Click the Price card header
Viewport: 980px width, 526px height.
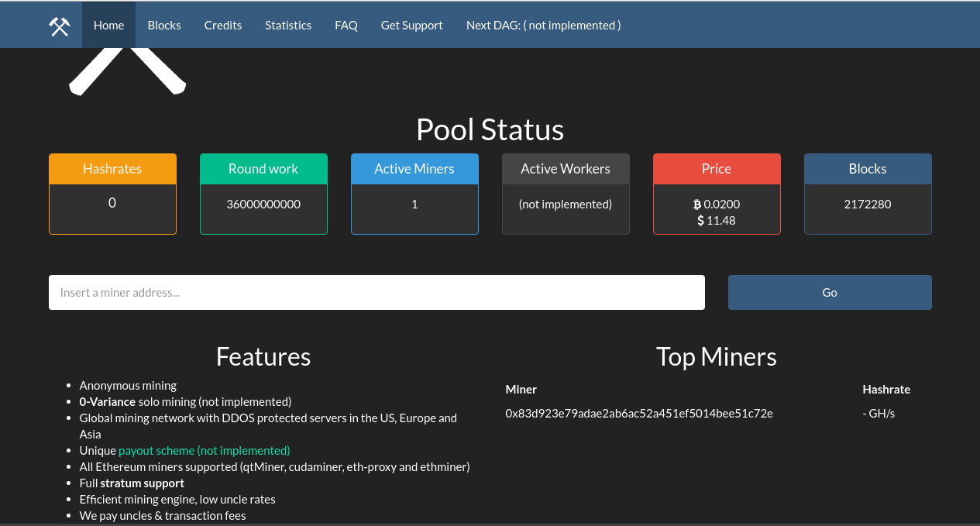pyautogui.click(x=717, y=168)
